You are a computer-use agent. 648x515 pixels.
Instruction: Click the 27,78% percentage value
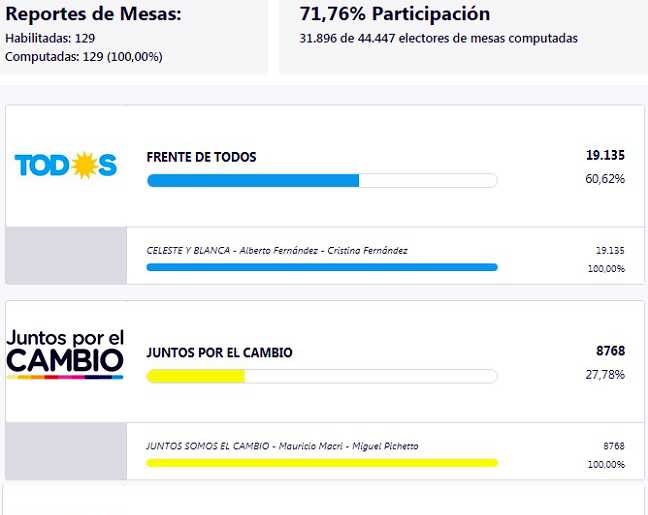tap(605, 374)
